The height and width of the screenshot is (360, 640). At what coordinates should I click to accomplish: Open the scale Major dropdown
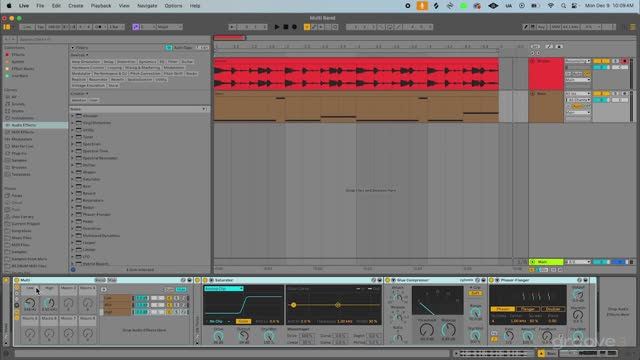click(x=169, y=27)
